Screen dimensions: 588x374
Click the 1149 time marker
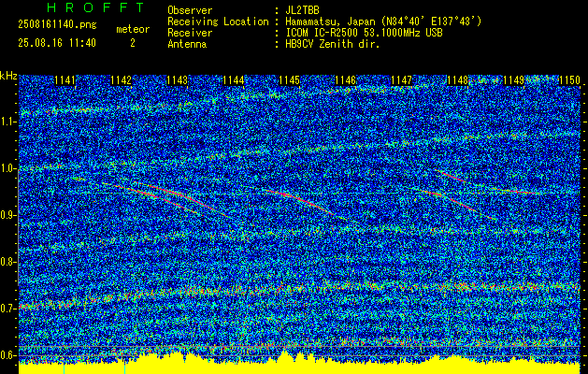coord(514,80)
